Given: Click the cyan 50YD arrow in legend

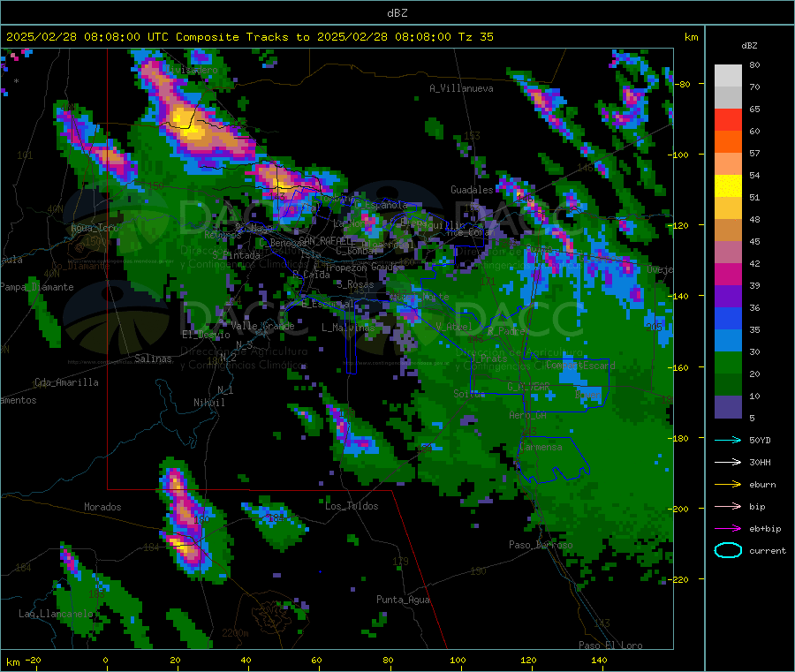Looking at the screenshot, I should (728, 440).
